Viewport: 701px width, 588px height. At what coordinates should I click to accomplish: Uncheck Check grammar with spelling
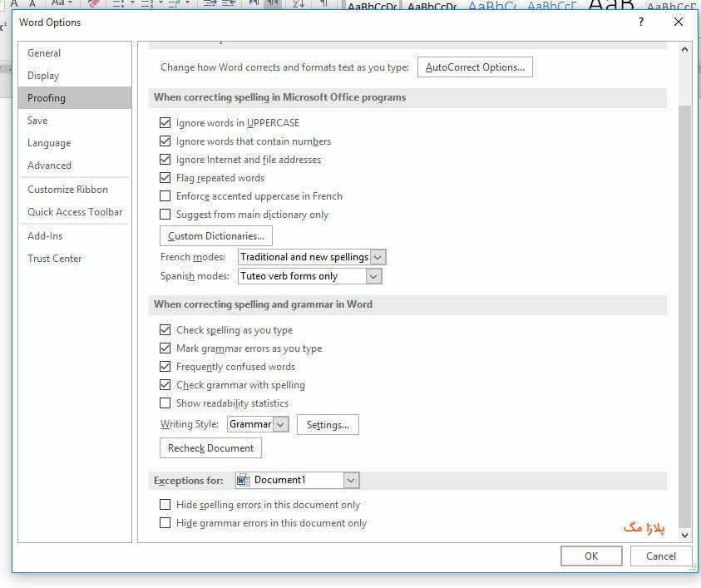point(165,385)
